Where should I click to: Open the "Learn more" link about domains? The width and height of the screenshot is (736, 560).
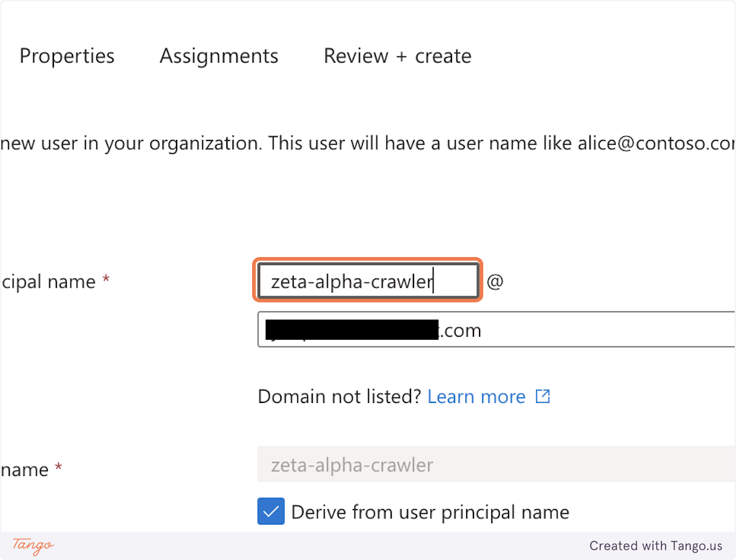click(476, 397)
